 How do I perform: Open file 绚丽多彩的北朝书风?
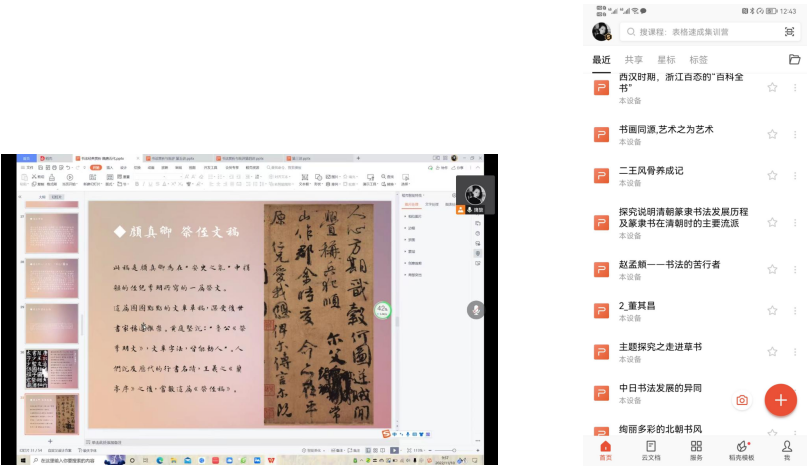[x=660, y=429]
